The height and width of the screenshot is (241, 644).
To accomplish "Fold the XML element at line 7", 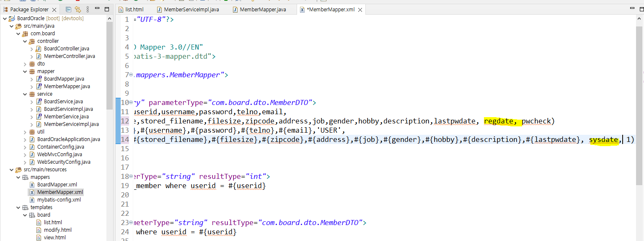I will [x=132, y=75].
